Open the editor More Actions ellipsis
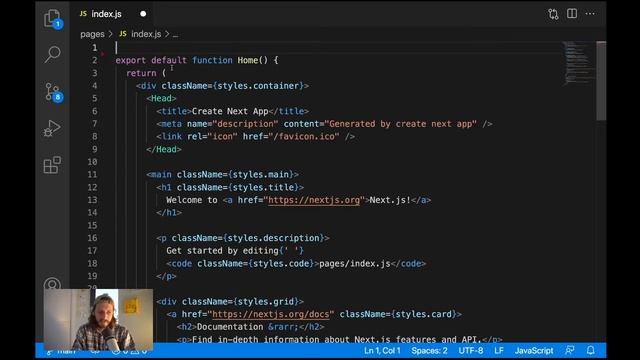This screenshot has width=640, height=360. click(x=590, y=13)
